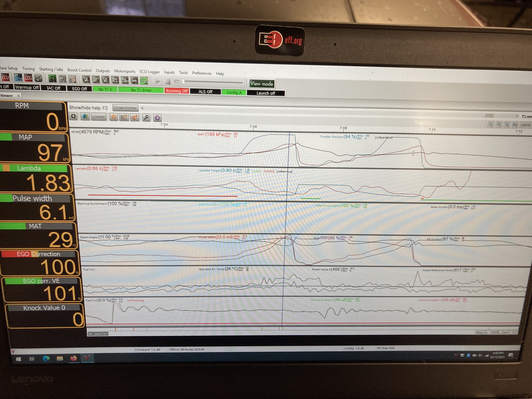The height and width of the screenshot is (399, 532).
Task: Close the Viewer tab with X
Action: [x=18, y=96]
